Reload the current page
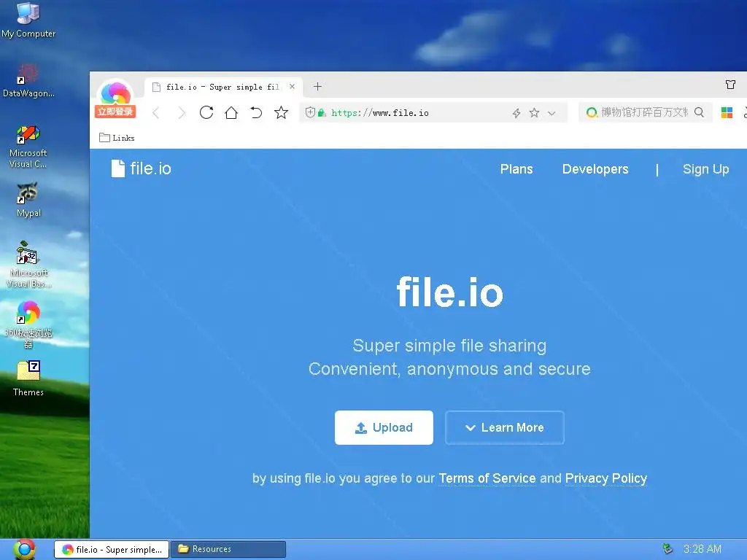The width and height of the screenshot is (747, 560). 206,112
